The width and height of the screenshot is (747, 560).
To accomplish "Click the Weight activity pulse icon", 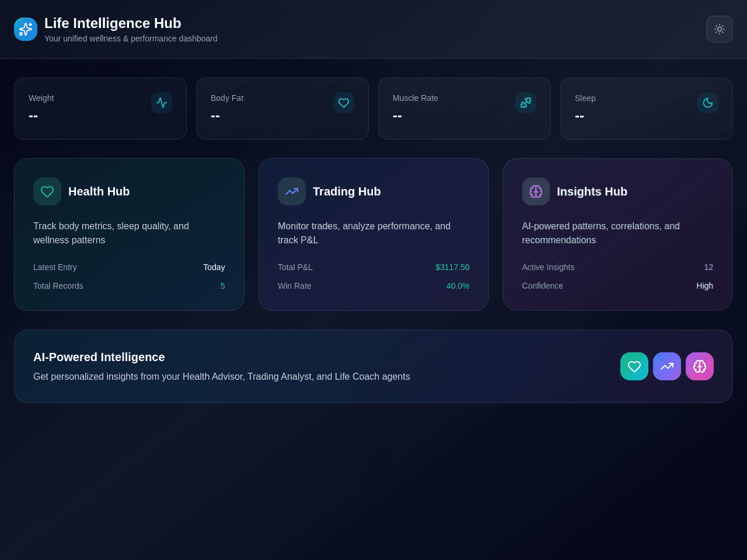I will [162, 103].
